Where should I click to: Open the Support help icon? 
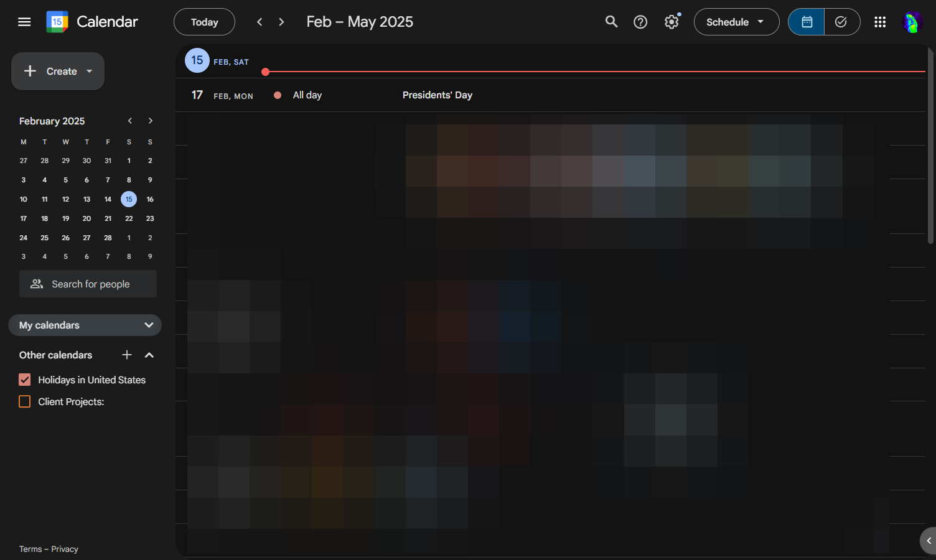click(640, 22)
